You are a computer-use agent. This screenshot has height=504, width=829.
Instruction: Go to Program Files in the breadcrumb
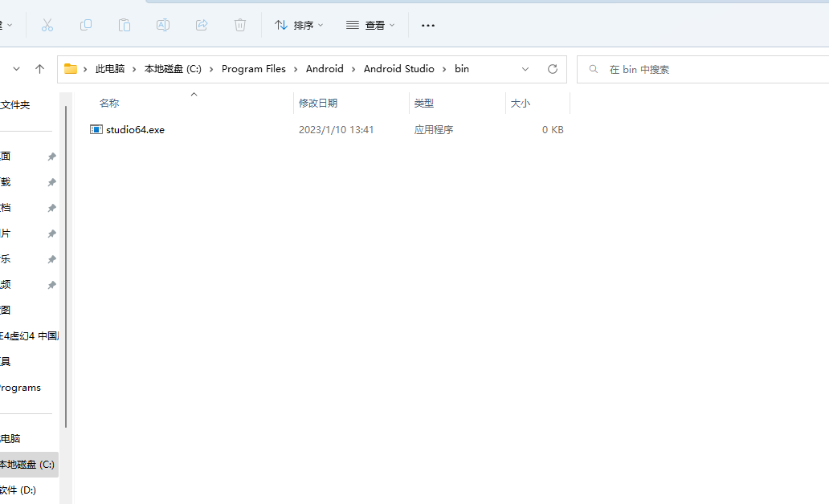tap(253, 69)
